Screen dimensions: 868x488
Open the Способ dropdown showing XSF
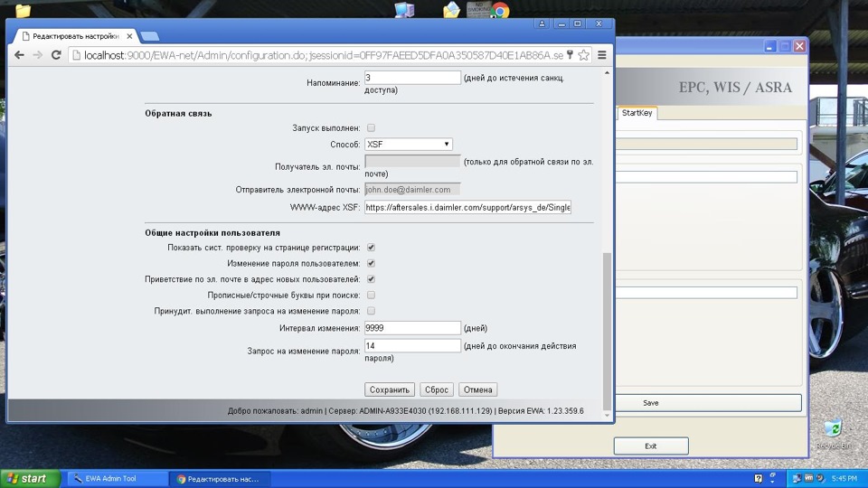409,145
